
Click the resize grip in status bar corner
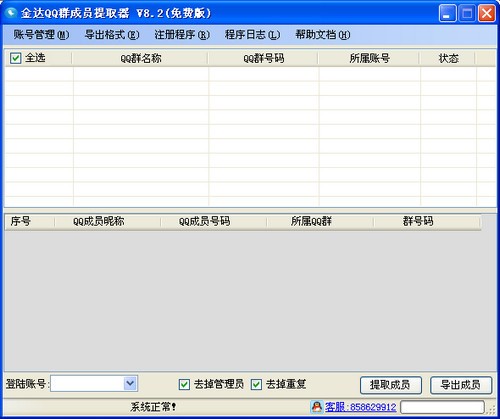(492, 409)
